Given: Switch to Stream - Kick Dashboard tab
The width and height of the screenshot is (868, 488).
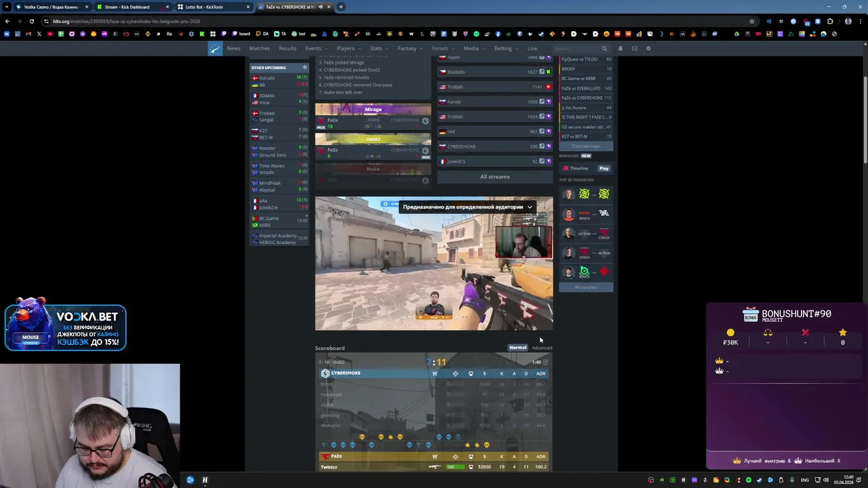Looking at the screenshot, I should click(133, 7).
